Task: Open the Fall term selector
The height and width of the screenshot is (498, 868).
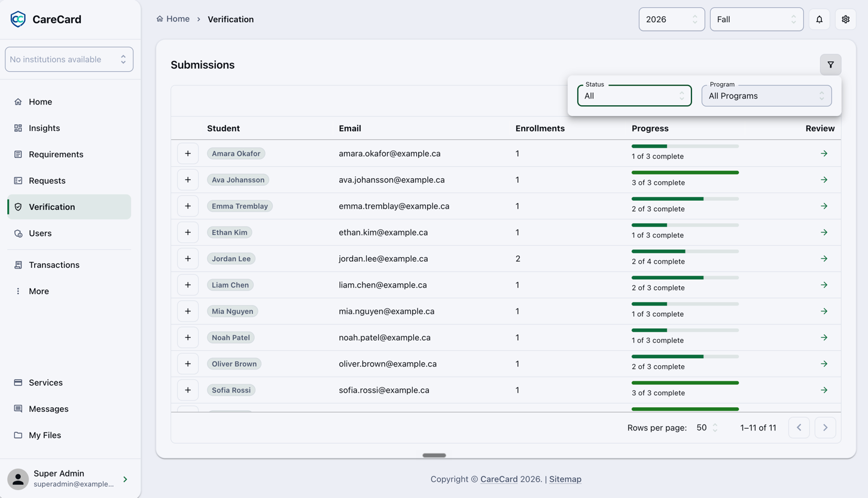Action: click(x=756, y=19)
